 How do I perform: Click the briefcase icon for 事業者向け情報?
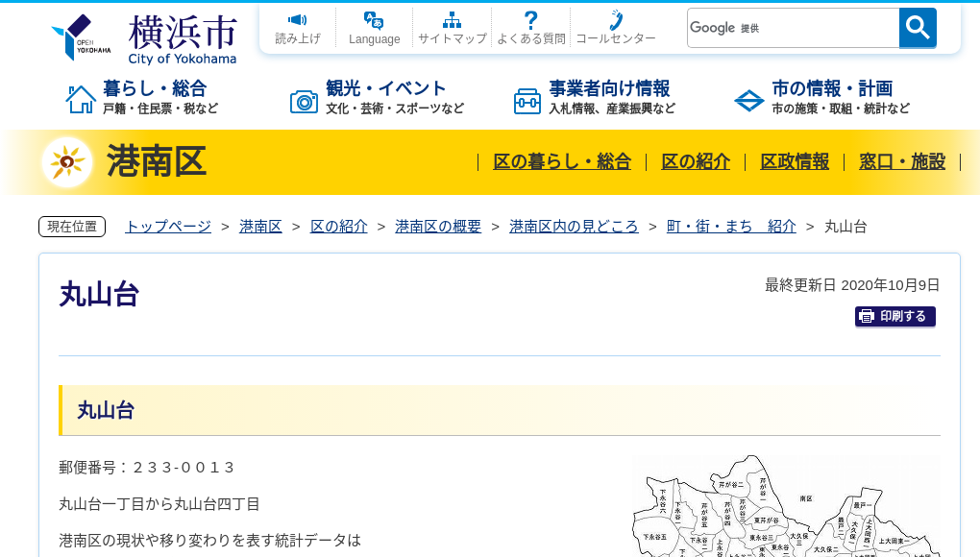(x=527, y=99)
